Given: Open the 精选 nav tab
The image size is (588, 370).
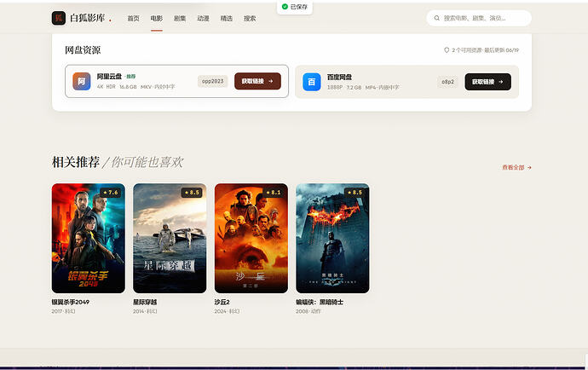Looking at the screenshot, I should coord(227,19).
